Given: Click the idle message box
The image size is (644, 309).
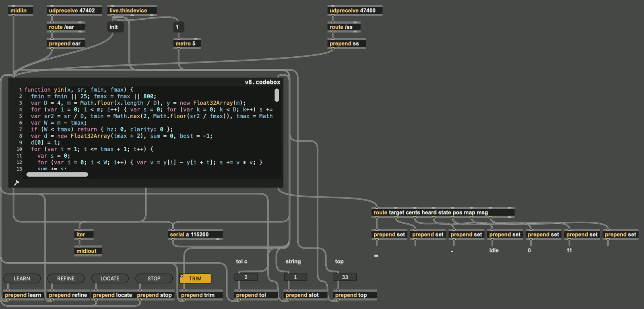Looking at the screenshot, I should coord(494,250).
